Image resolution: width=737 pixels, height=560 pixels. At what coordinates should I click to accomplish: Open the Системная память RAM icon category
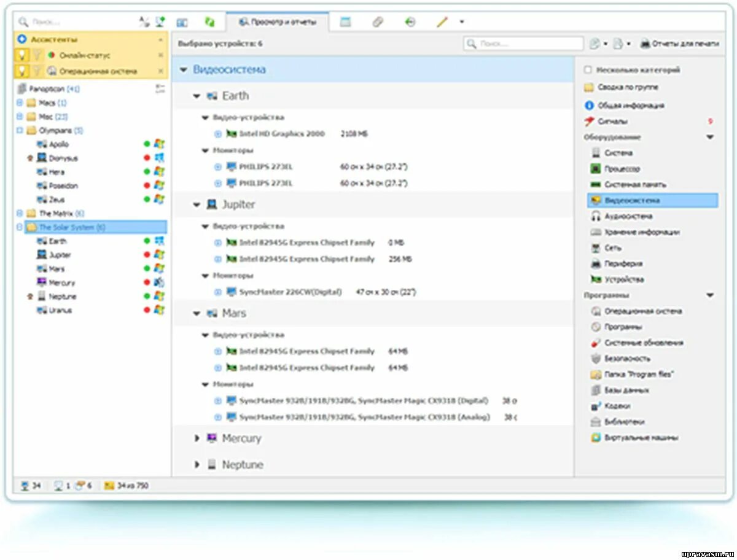(595, 185)
